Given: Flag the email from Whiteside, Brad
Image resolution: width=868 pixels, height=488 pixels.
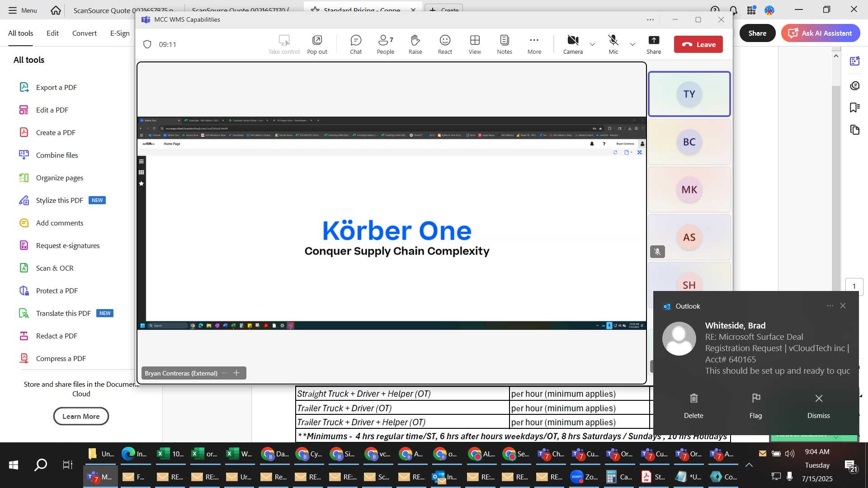Looking at the screenshot, I should click(755, 405).
